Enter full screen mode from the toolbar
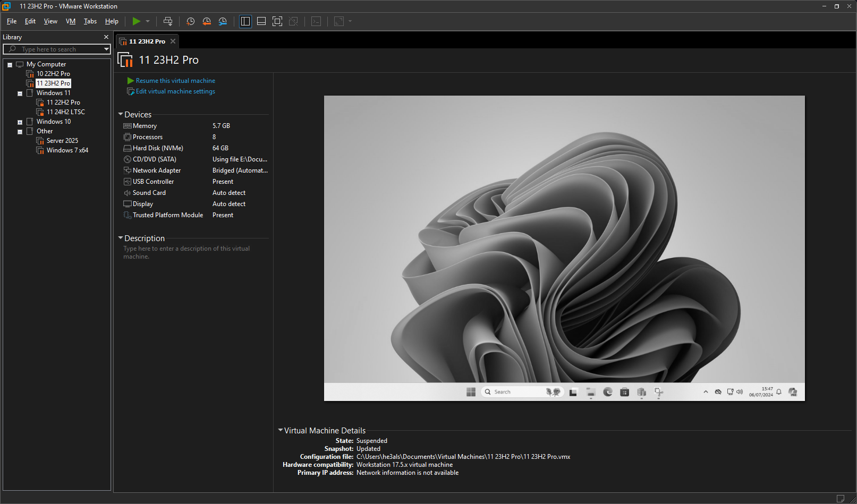The height and width of the screenshot is (504, 857). 277,21
